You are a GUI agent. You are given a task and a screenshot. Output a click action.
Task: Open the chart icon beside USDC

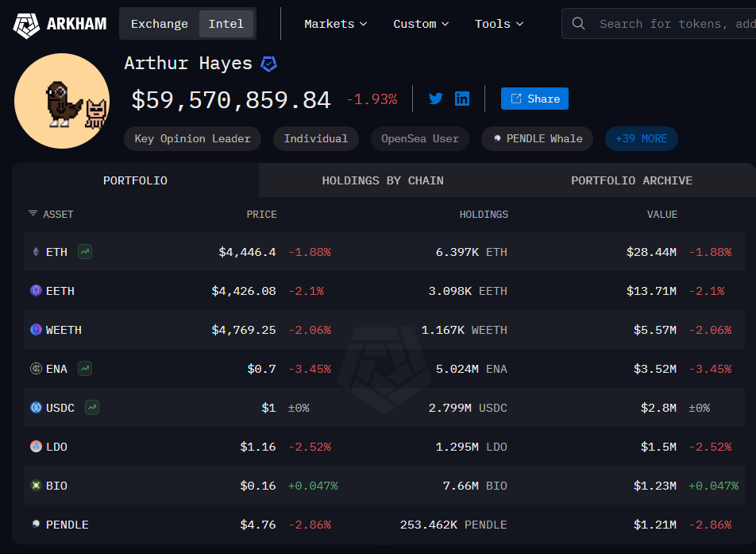[92, 408]
